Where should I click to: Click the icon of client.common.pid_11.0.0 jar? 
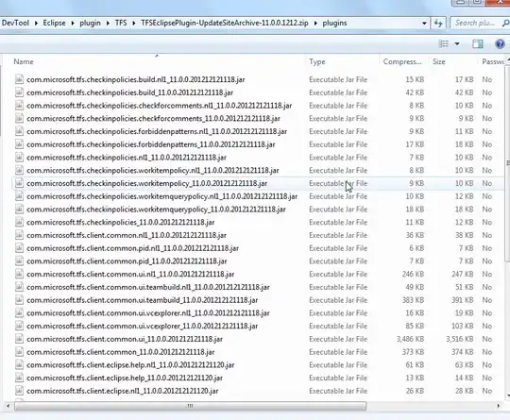[19, 261]
